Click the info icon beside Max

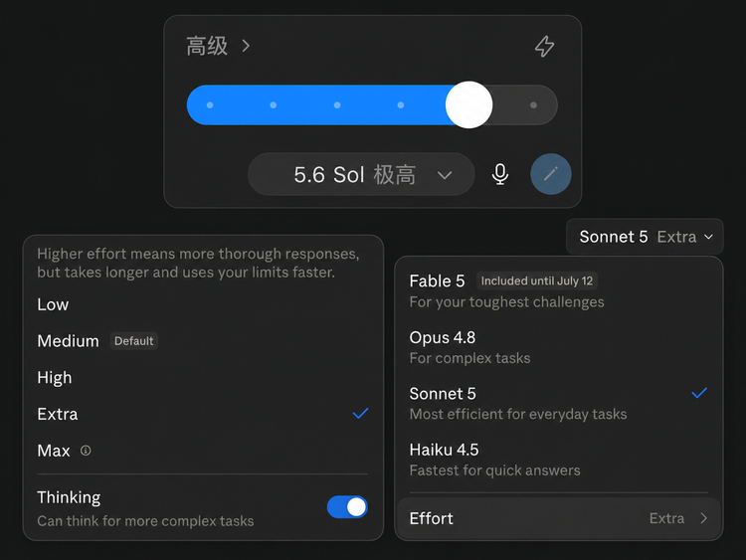86,451
